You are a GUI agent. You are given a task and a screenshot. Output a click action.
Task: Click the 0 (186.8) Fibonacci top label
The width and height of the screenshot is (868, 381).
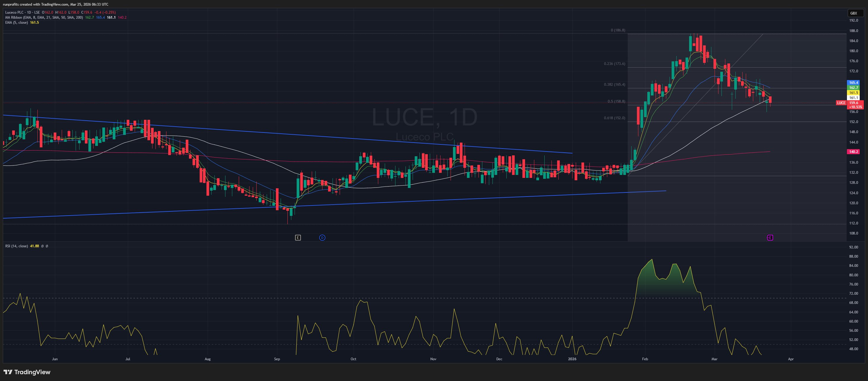coord(618,30)
